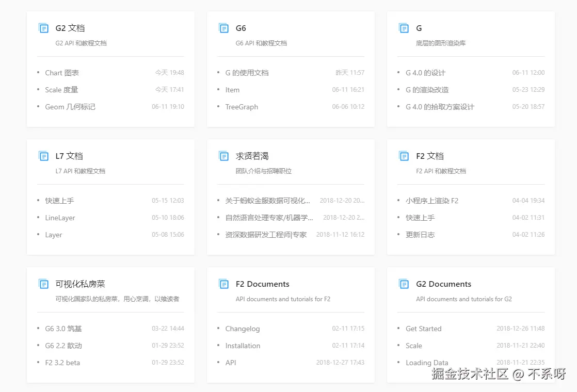577x392 pixels.
Task: Open the 可视化私房菜 title link
Action: 80,284
